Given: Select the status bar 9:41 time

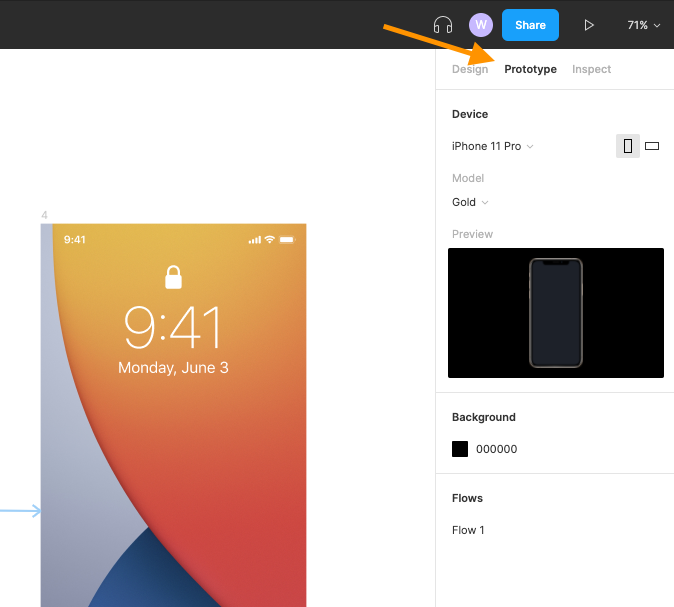Looking at the screenshot, I should tap(75, 239).
